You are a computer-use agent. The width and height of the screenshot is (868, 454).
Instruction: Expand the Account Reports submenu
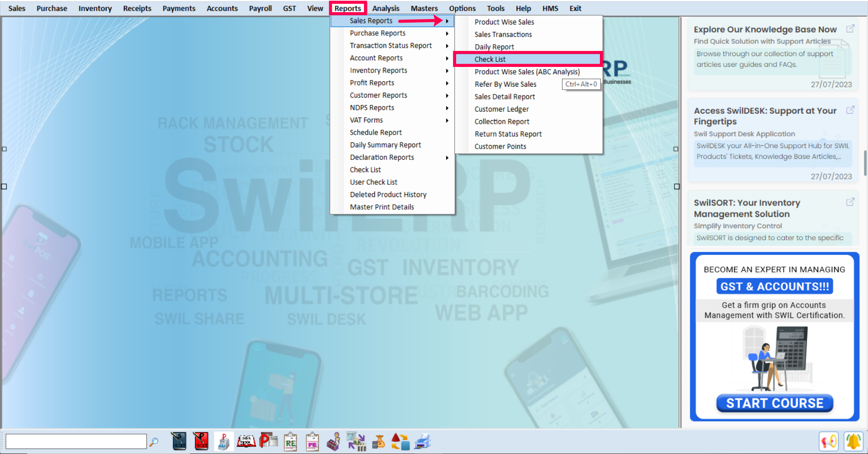[x=392, y=58]
